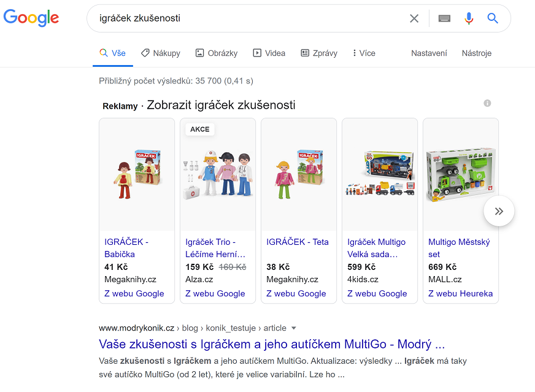Open the Igráček Trio product image
This screenshot has width=535, height=392.
point(218,175)
